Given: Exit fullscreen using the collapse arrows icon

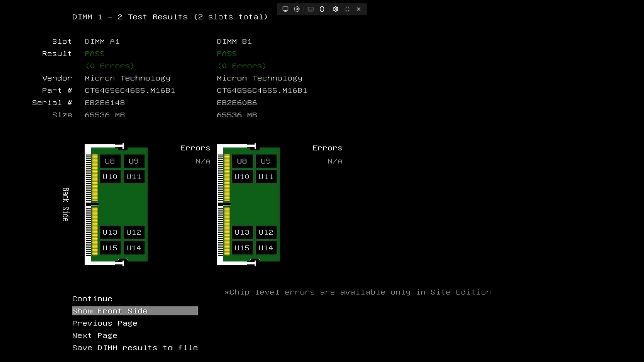Looking at the screenshot, I should [347, 9].
